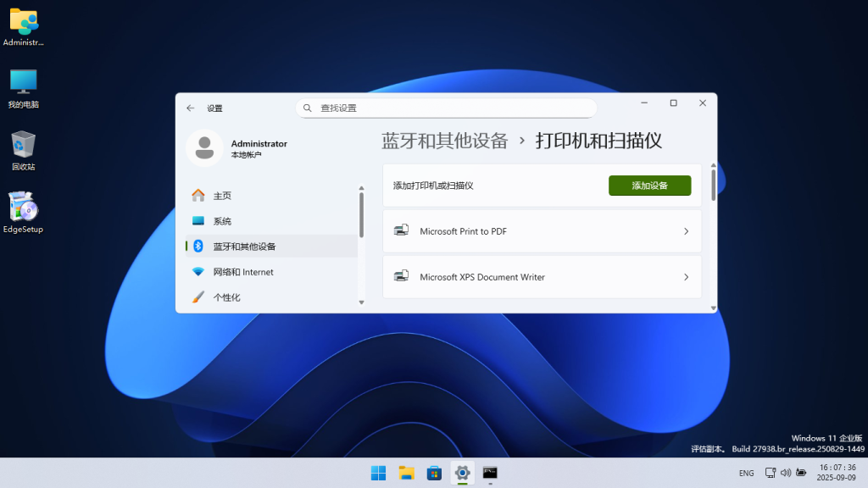Select the Administrator folder desktop icon
This screenshot has width=868, height=488.
pyautogui.click(x=23, y=26)
